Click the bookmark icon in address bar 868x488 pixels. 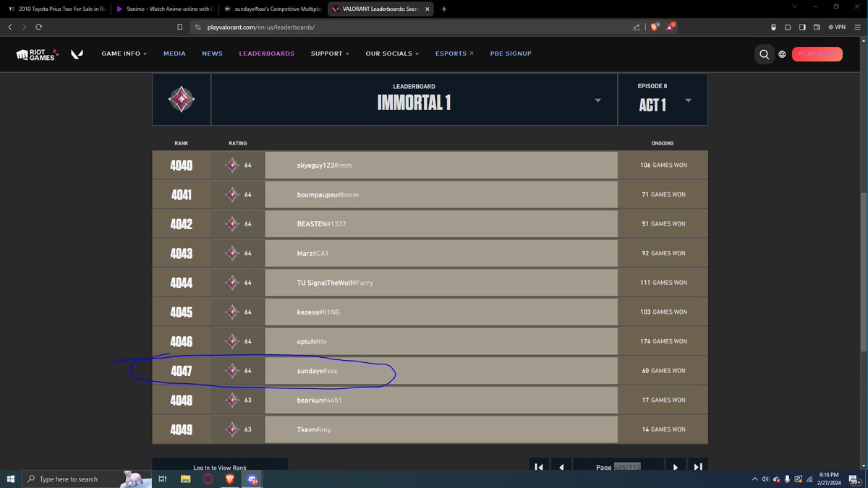click(179, 27)
